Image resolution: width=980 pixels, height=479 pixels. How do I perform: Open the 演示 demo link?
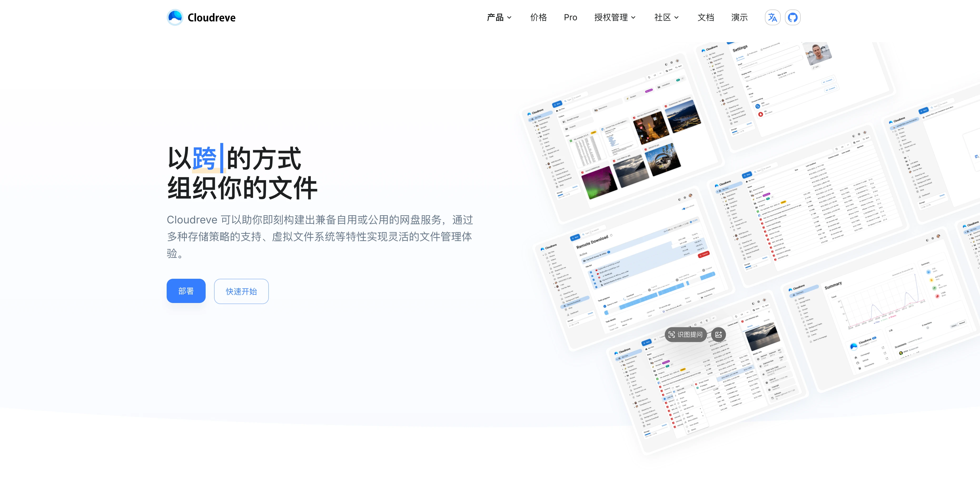739,17
